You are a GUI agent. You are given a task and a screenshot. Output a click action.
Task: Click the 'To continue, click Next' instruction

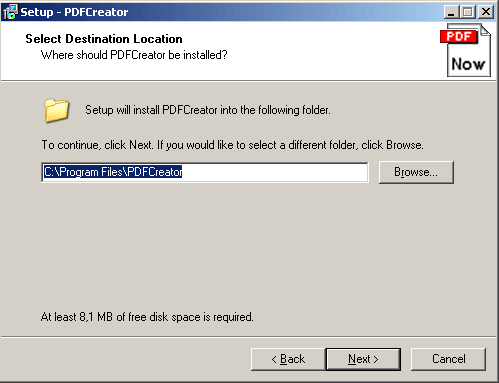232,145
